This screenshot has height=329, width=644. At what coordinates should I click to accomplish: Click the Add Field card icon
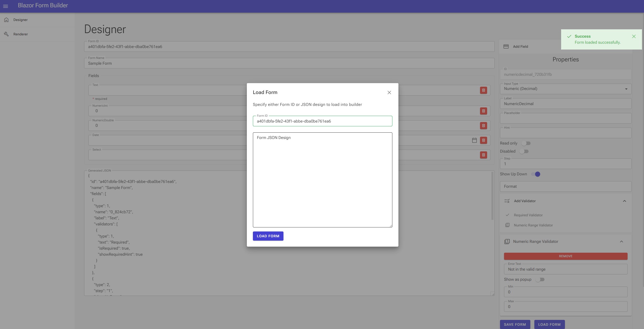pyautogui.click(x=506, y=46)
